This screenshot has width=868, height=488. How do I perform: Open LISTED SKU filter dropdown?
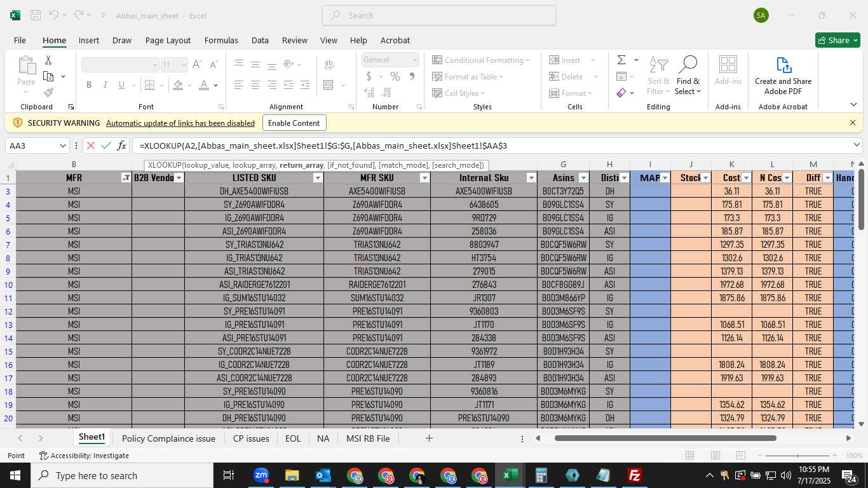(318, 178)
